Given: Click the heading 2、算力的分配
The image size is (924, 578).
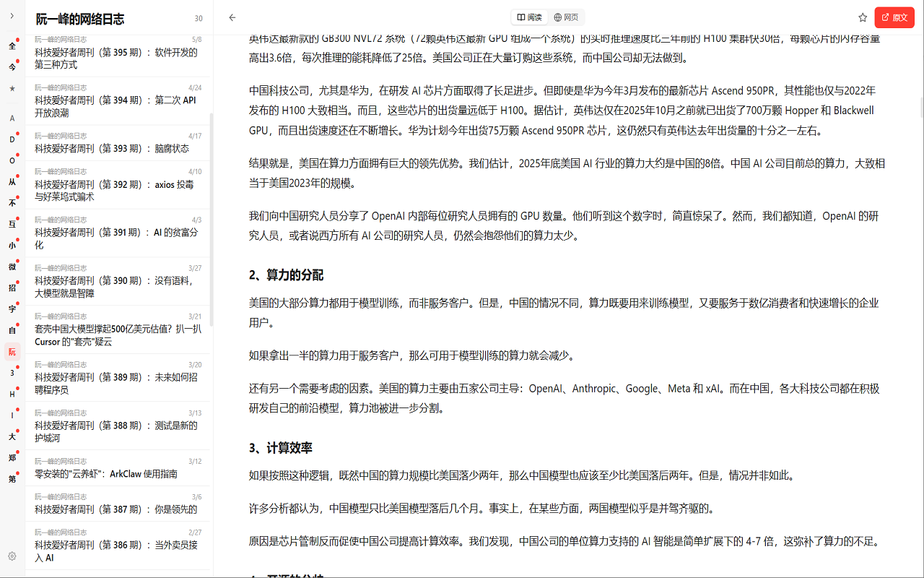Looking at the screenshot, I should click(x=286, y=275).
